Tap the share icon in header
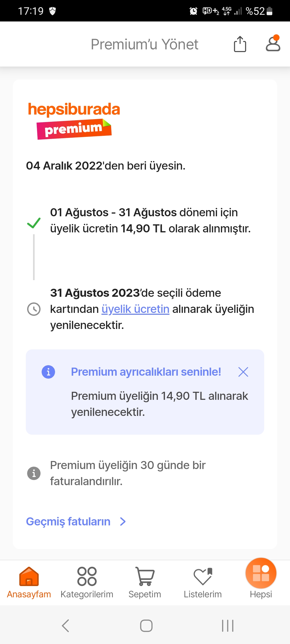The height and width of the screenshot is (644, 290). 240,44
